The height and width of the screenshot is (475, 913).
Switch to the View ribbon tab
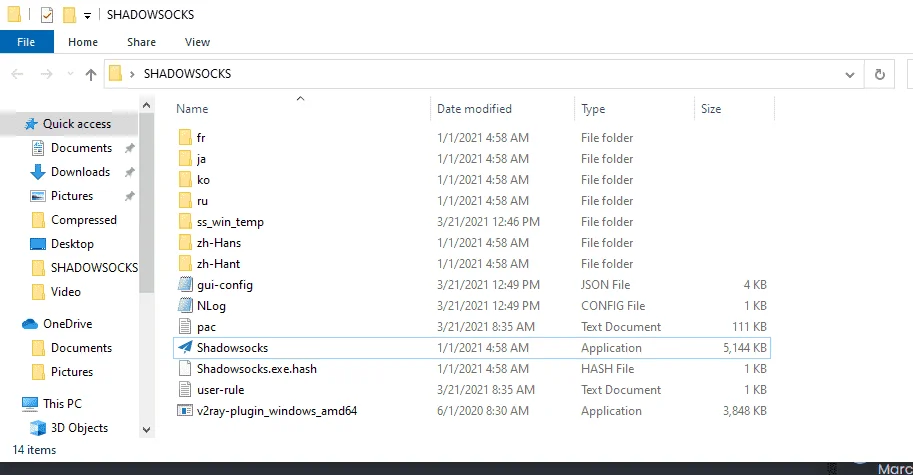(x=197, y=42)
